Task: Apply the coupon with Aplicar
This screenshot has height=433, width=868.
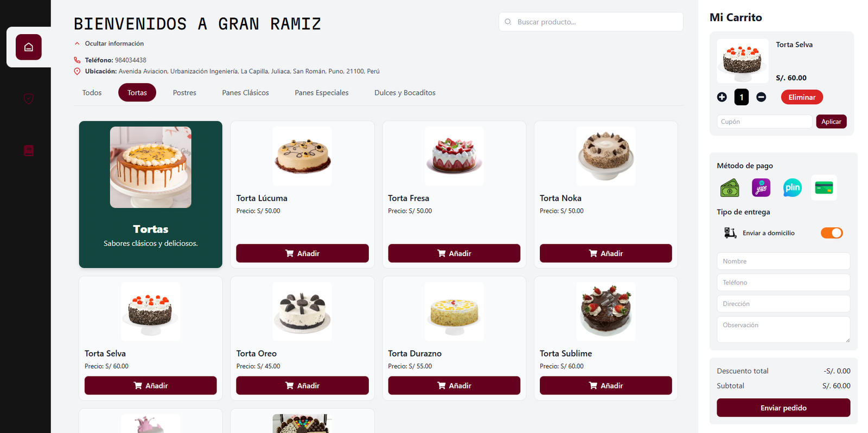Action: (x=831, y=122)
